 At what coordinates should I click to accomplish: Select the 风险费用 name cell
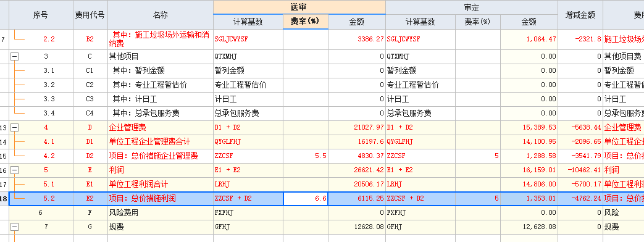pos(161,213)
